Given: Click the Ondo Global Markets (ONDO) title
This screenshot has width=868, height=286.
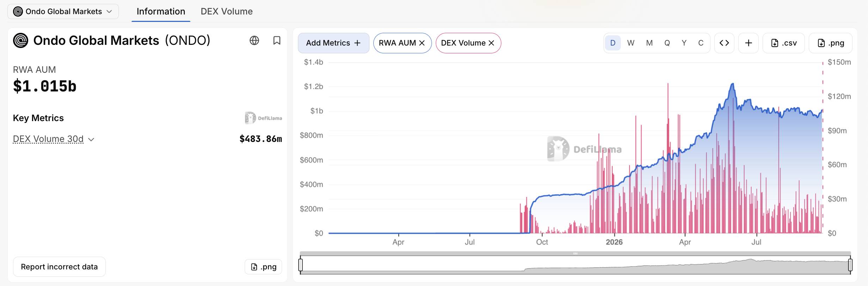Looking at the screenshot, I should pos(122,41).
